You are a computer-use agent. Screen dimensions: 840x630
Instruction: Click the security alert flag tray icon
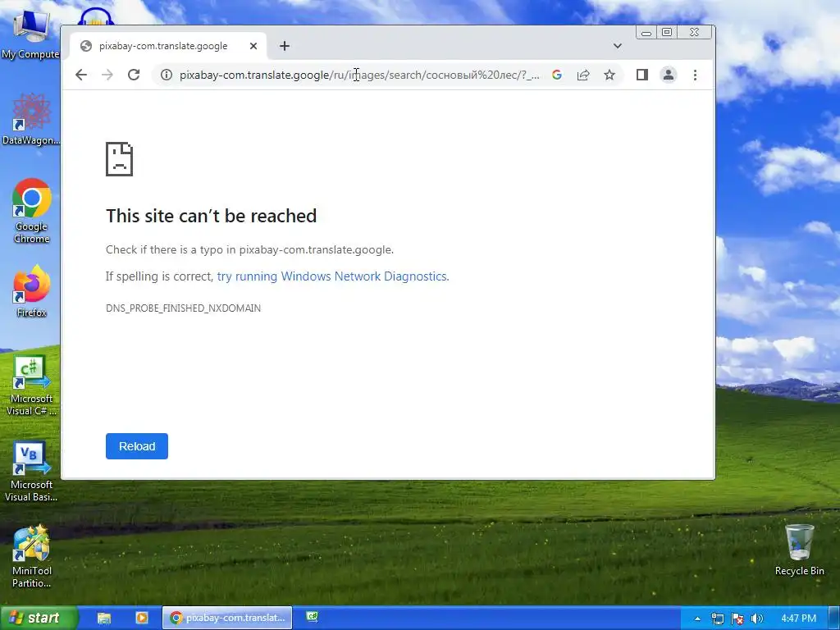pos(737,619)
